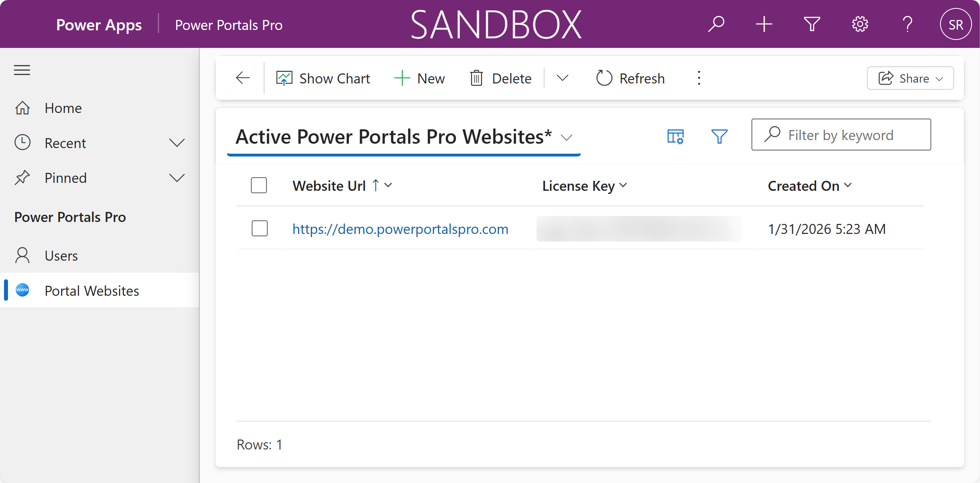Open the blue edit filters funnel icon
The image size is (980, 483).
pos(719,137)
